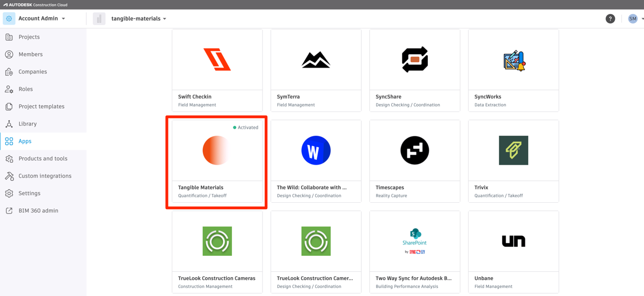Open the SyncShare app title
The width and height of the screenshot is (644, 296).
coord(389,97)
